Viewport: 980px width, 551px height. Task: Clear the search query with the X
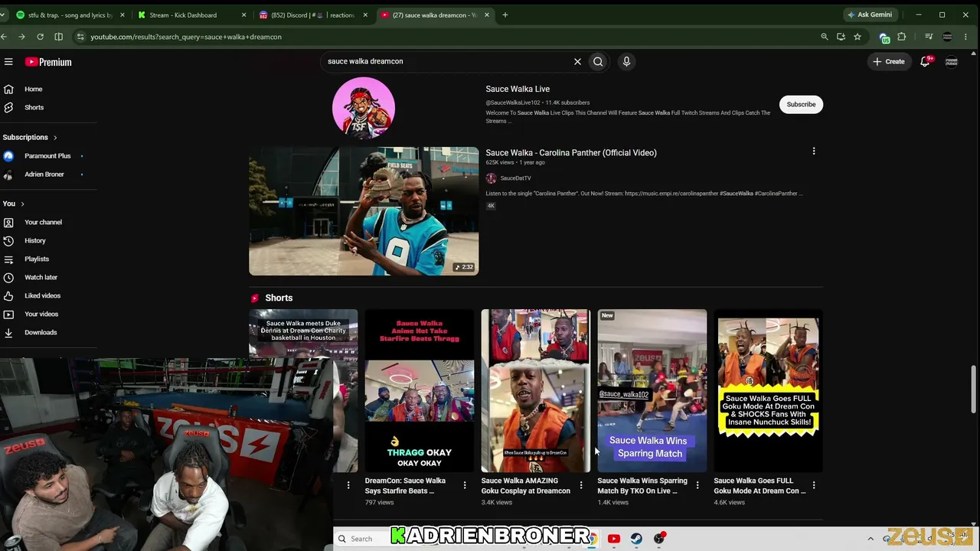(x=577, y=61)
